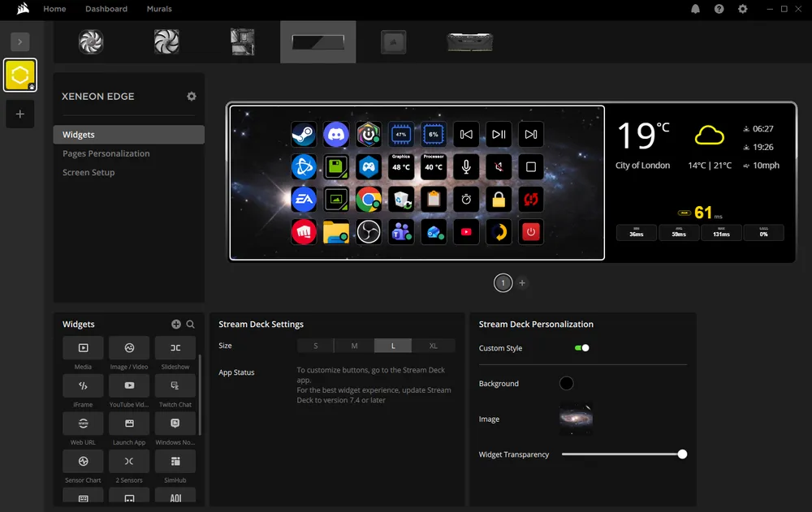Viewport: 812px width, 512px height.
Task: Add the iFrame widget
Action: tap(83, 385)
